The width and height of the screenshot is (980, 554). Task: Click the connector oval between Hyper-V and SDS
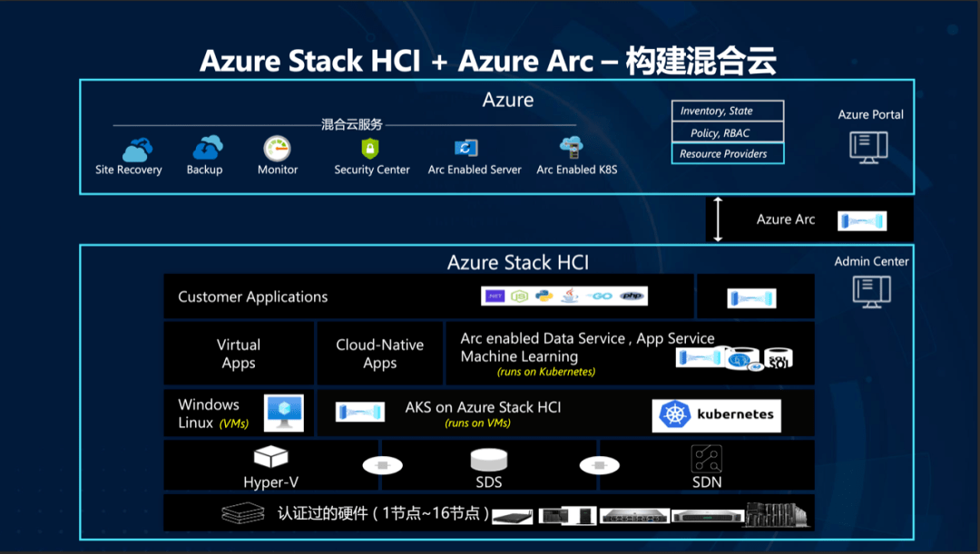[383, 465]
